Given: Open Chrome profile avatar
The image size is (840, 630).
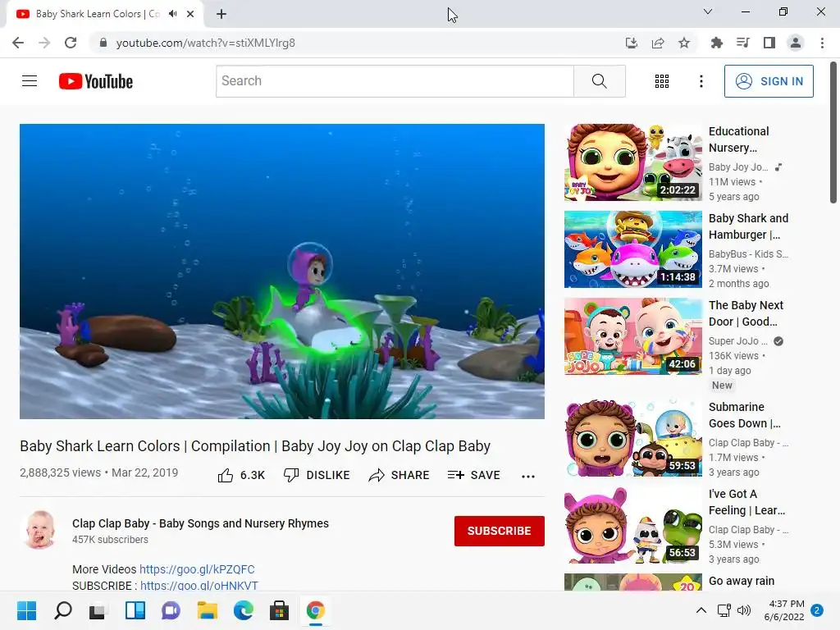Looking at the screenshot, I should coord(796,43).
